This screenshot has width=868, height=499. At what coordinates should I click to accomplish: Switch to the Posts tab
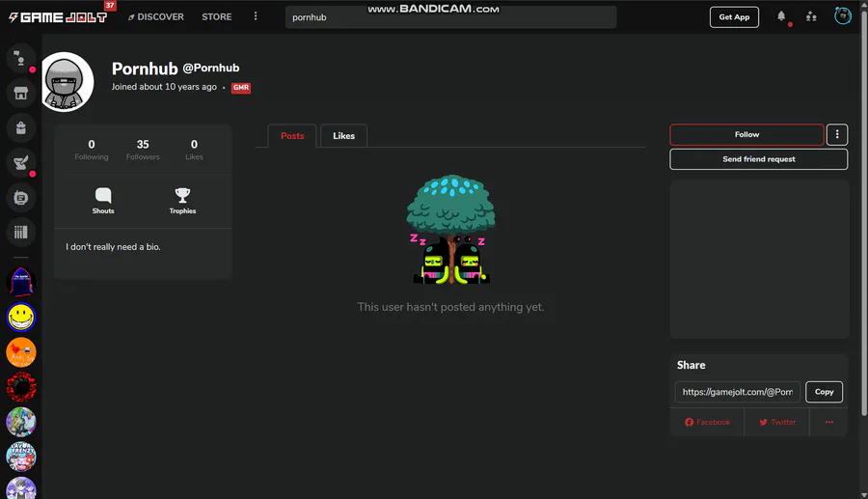click(292, 136)
